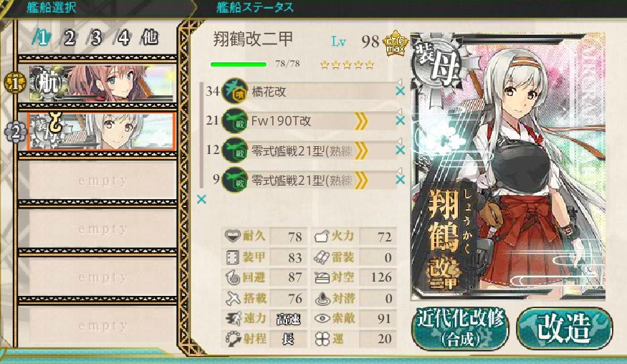Select fleet tab 3
627x364 pixels.
96,38
